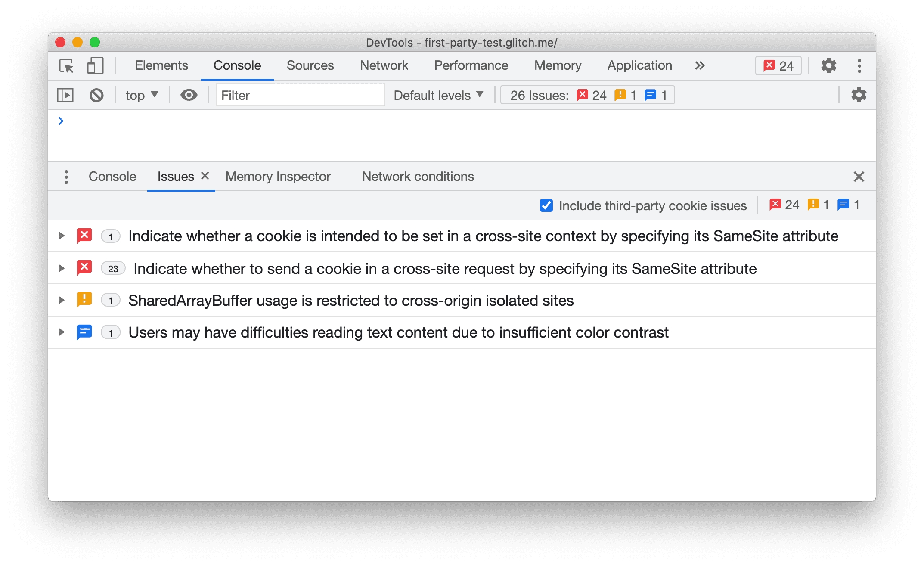
Task: Click the block requests icon
Action: pos(97,95)
